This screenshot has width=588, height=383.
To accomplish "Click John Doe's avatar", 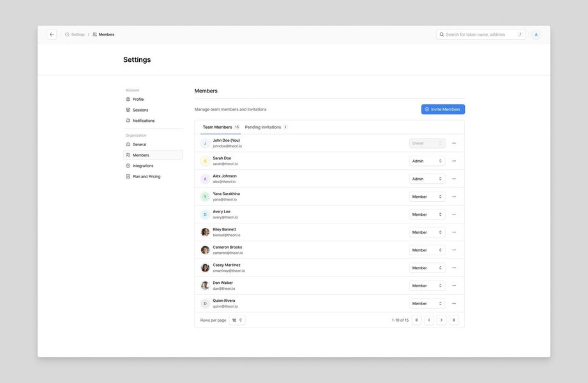I will [205, 143].
